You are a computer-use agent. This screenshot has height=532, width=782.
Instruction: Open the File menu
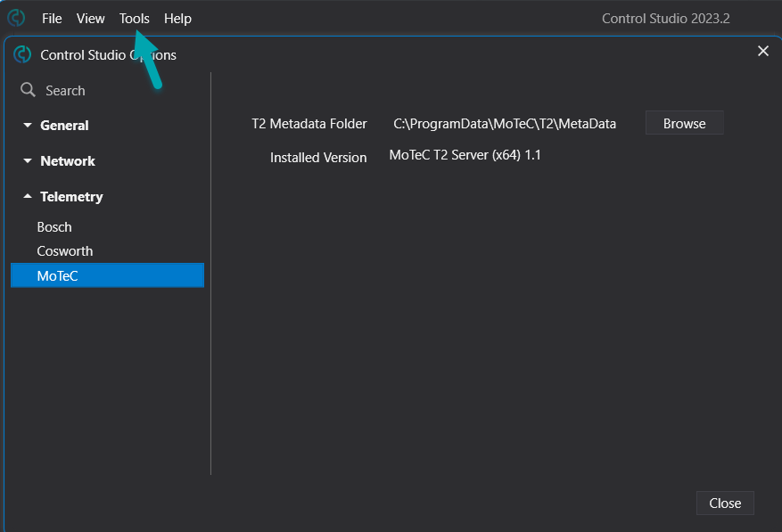52,19
